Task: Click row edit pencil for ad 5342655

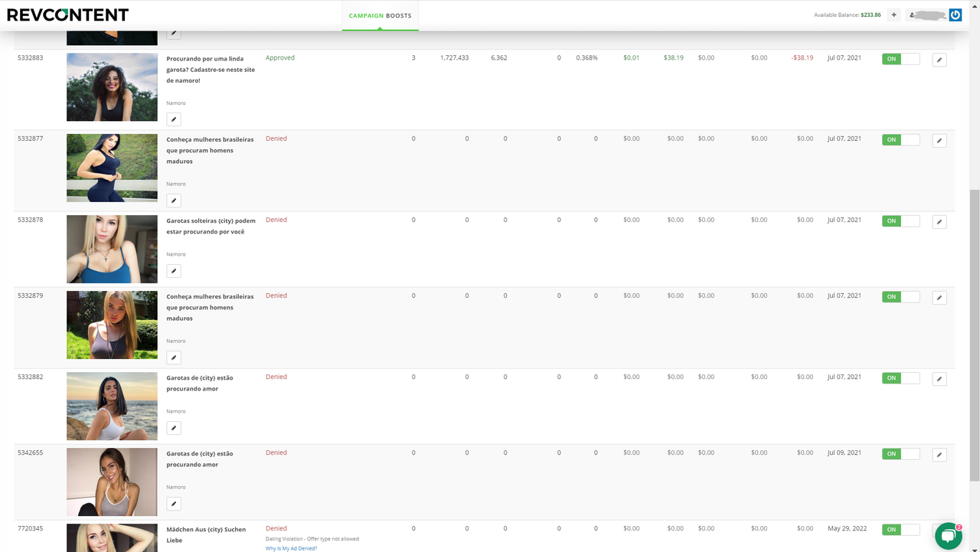Action: (x=939, y=455)
